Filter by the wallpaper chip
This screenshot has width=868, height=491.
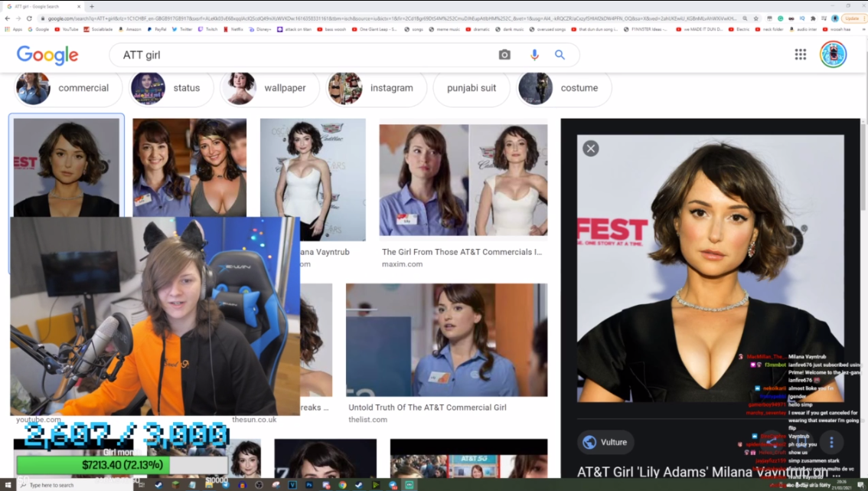(x=269, y=88)
